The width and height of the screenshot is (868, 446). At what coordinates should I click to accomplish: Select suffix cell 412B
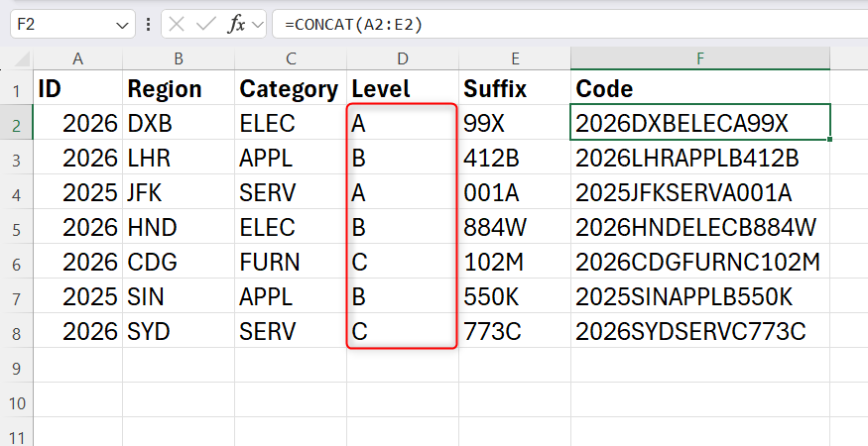pos(515,158)
